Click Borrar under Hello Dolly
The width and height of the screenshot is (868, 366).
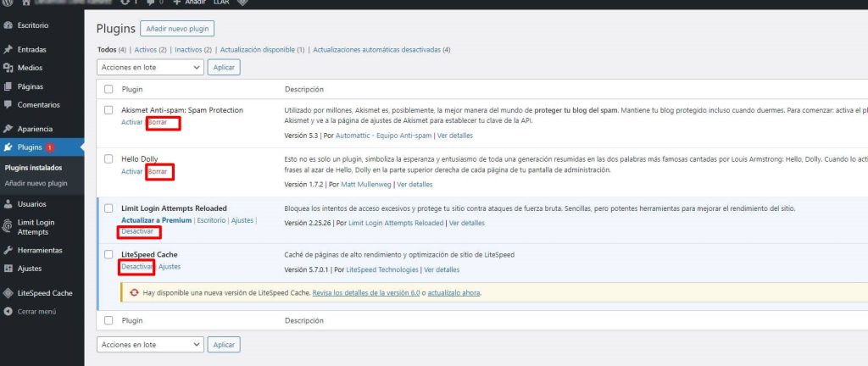(x=158, y=171)
